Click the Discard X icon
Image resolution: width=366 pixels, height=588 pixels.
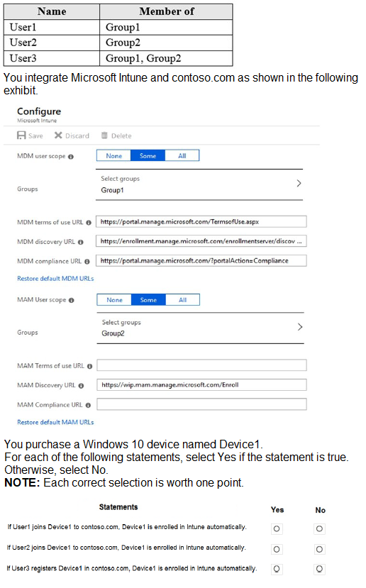point(58,135)
